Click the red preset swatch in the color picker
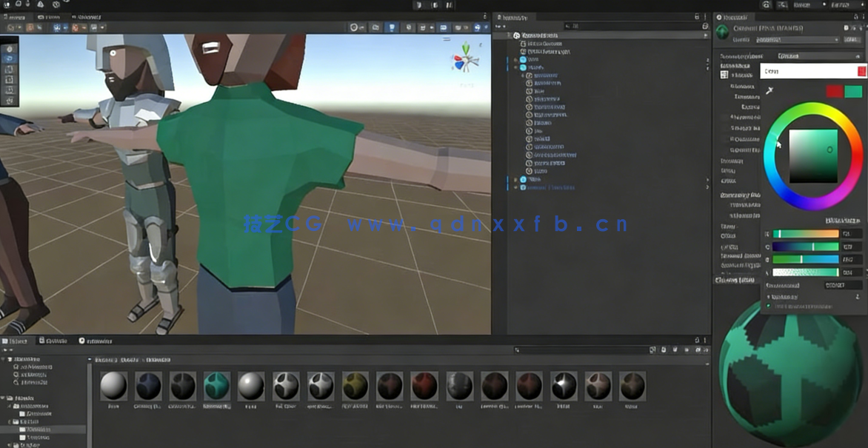This screenshot has width=868, height=448. tap(834, 90)
